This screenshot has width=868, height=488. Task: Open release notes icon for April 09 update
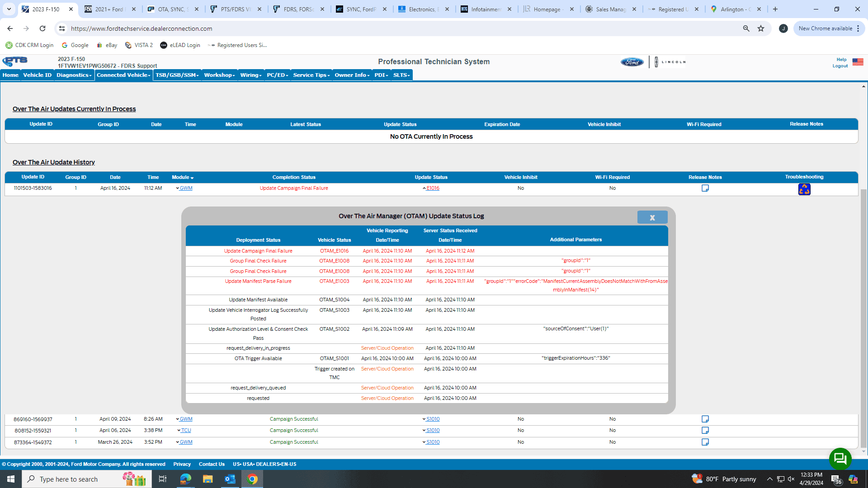[705, 419]
